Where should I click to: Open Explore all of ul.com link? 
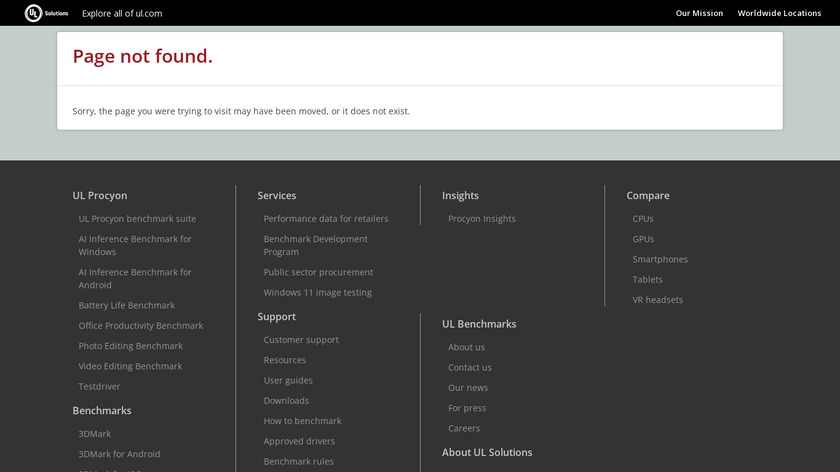pyautogui.click(x=122, y=13)
